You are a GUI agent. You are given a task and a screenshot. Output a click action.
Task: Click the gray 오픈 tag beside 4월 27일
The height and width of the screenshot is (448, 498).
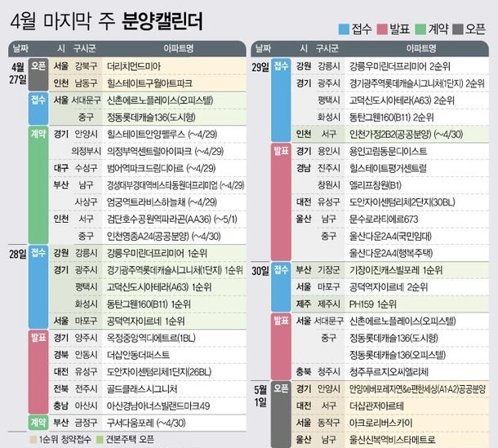38,74
